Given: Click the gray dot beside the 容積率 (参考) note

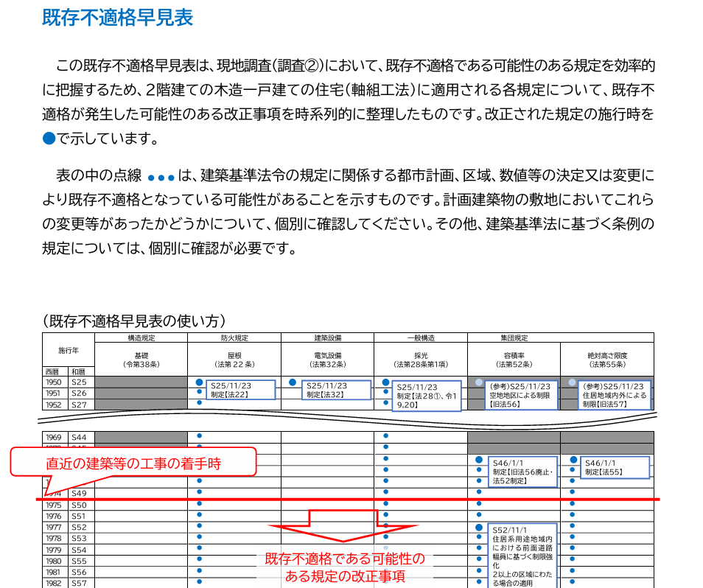Looking at the screenshot, I should 479,383.
